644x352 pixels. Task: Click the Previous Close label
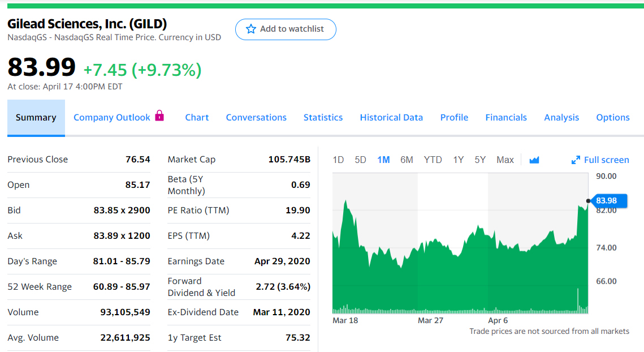38,160
